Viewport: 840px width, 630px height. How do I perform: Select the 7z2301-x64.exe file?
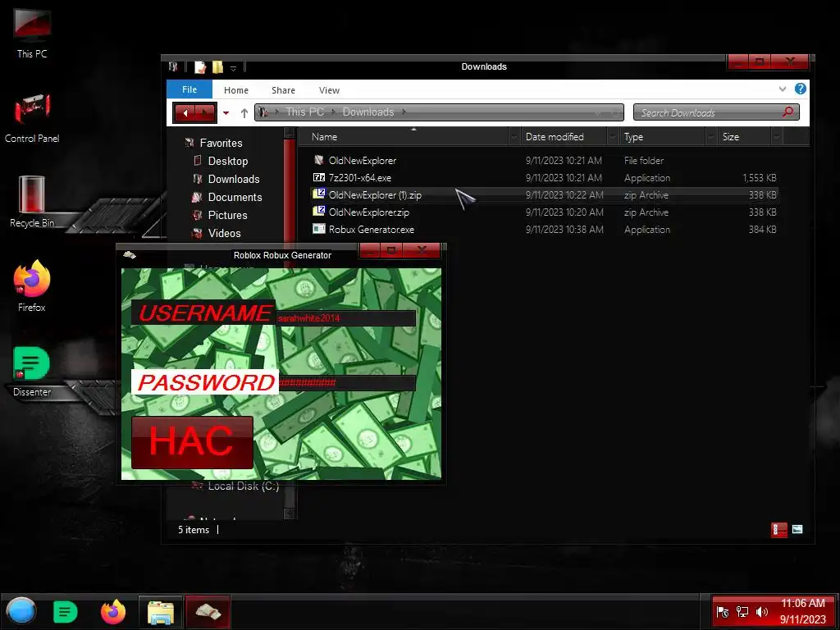359,177
